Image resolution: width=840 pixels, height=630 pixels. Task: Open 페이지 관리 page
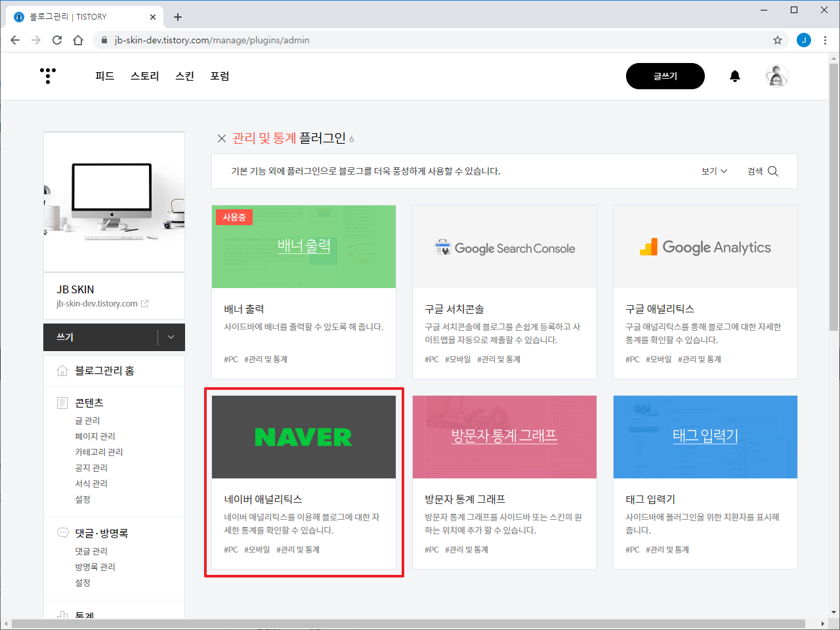pos(95,436)
